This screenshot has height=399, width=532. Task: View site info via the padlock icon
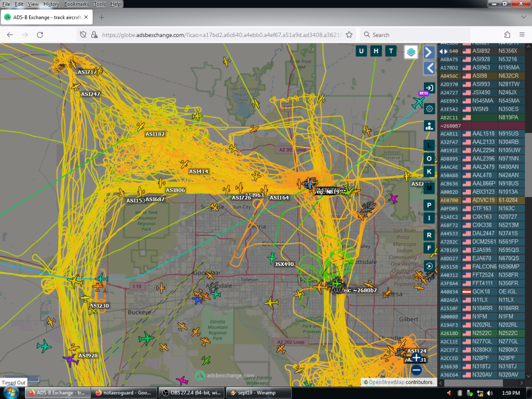click(95, 35)
